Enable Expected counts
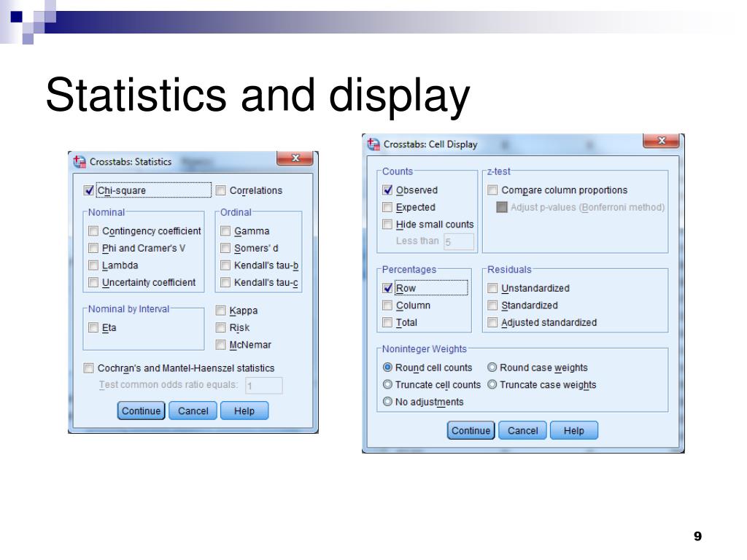747x560 pixels. coord(387,207)
